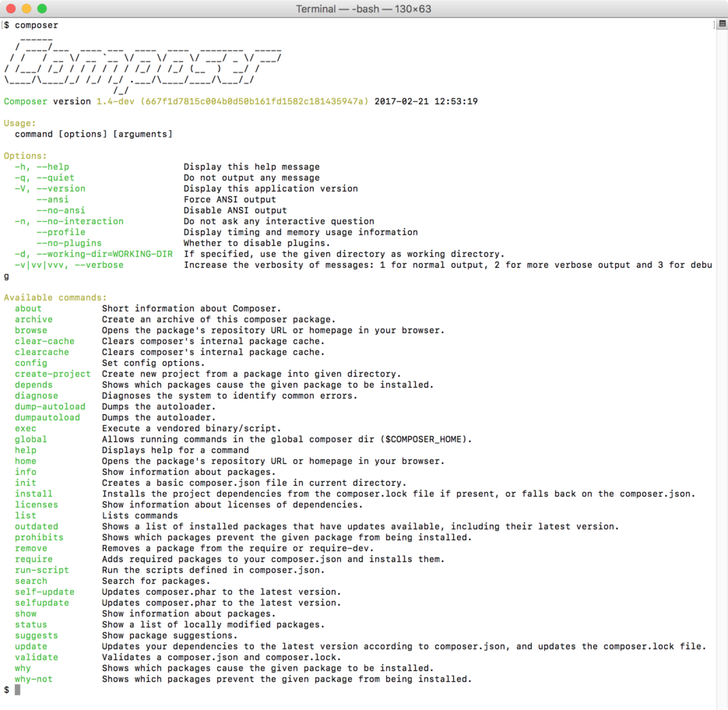Image resolution: width=728 pixels, height=710 pixels.
Task: Click the typed 'composer' command on first line
Action: [x=37, y=26]
